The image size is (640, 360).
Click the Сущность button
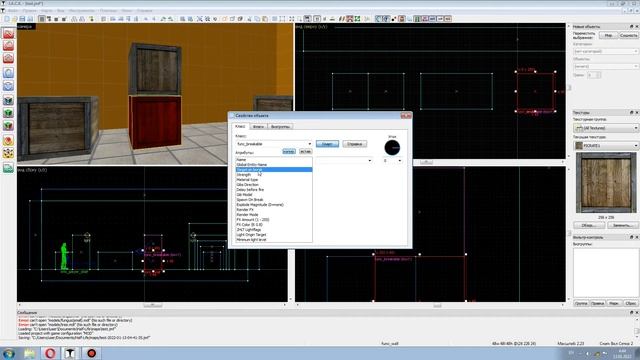628,36
